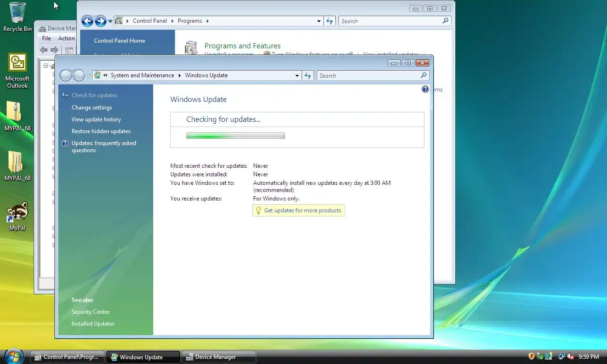Click the Device Manager properties toolbar icon

(x=69, y=50)
